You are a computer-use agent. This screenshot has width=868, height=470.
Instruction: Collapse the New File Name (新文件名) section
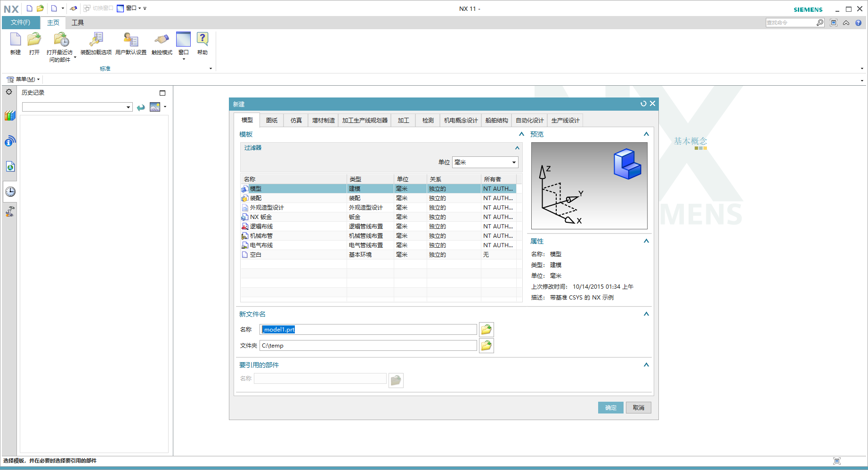(x=646, y=314)
